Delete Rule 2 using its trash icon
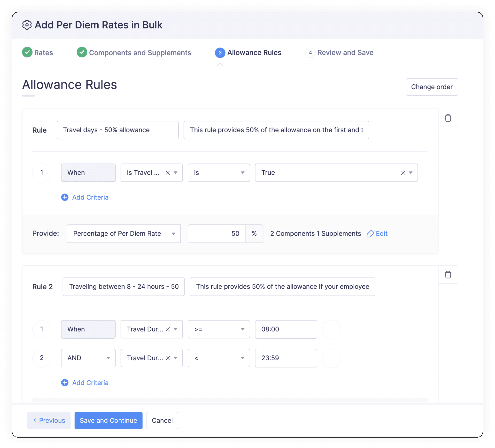This screenshot has height=448, width=495. pyautogui.click(x=448, y=274)
